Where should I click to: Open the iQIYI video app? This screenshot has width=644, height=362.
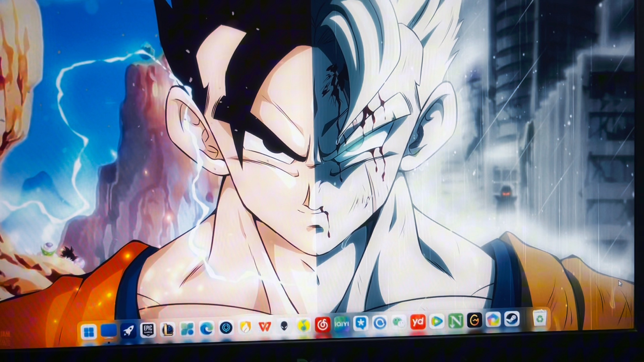pyautogui.click(x=342, y=324)
